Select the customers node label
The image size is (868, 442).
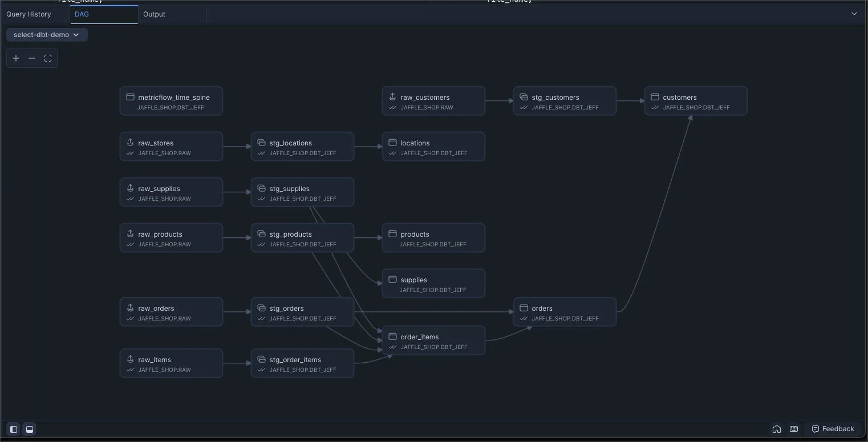point(680,98)
